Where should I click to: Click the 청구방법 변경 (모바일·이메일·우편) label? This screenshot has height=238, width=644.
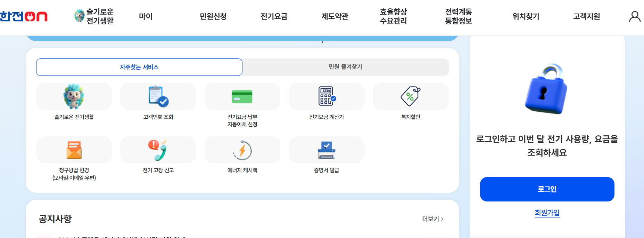point(74,174)
